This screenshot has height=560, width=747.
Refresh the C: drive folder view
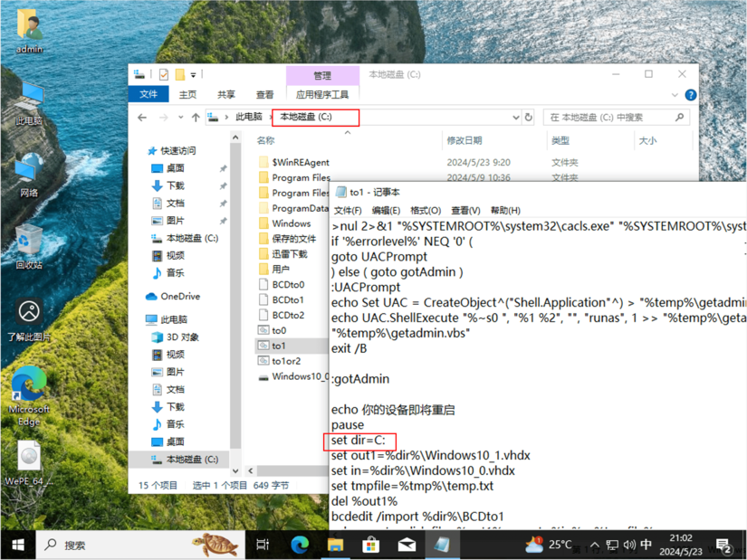coord(528,118)
